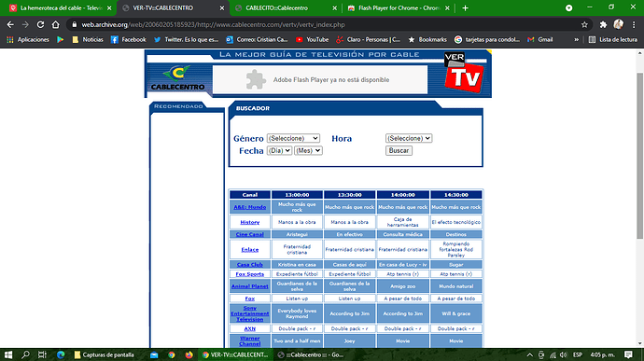
Task: Open the Warner Channel link
Action: coord(250,340)
